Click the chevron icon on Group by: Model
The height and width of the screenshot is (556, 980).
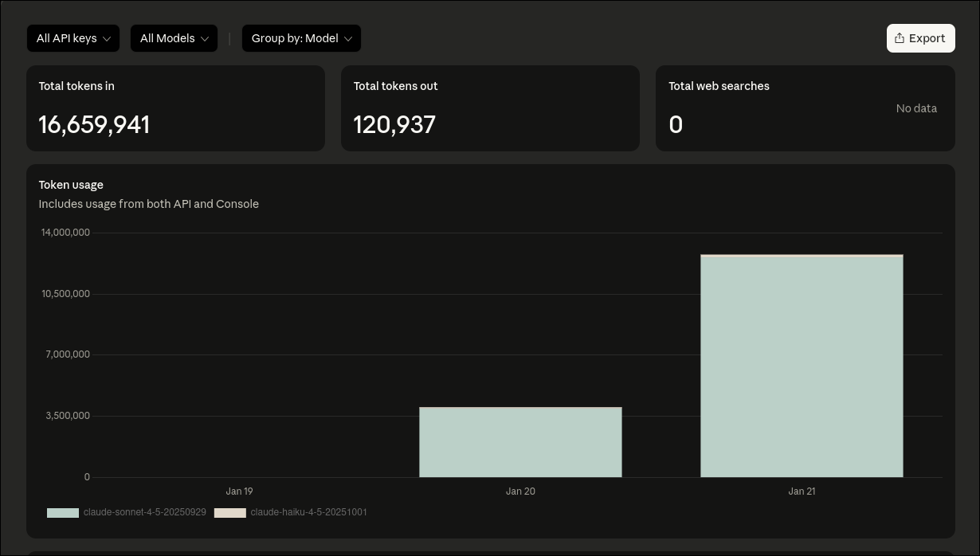click(348, 38)
